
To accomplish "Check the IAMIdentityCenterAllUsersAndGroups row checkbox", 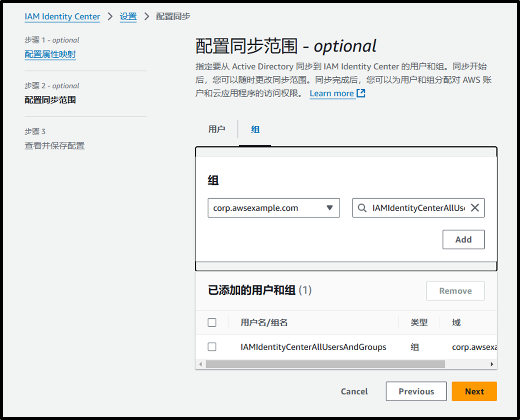I will tap(212, 347).
